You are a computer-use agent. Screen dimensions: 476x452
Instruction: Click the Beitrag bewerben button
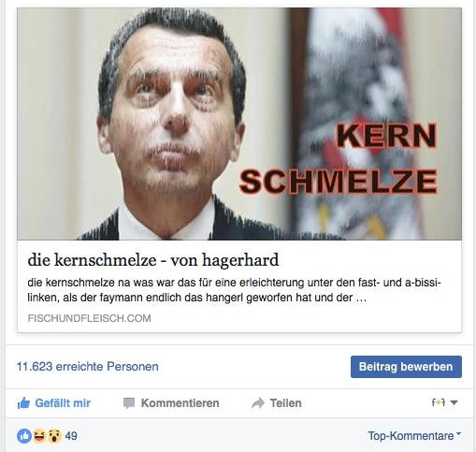click(406, 367)
